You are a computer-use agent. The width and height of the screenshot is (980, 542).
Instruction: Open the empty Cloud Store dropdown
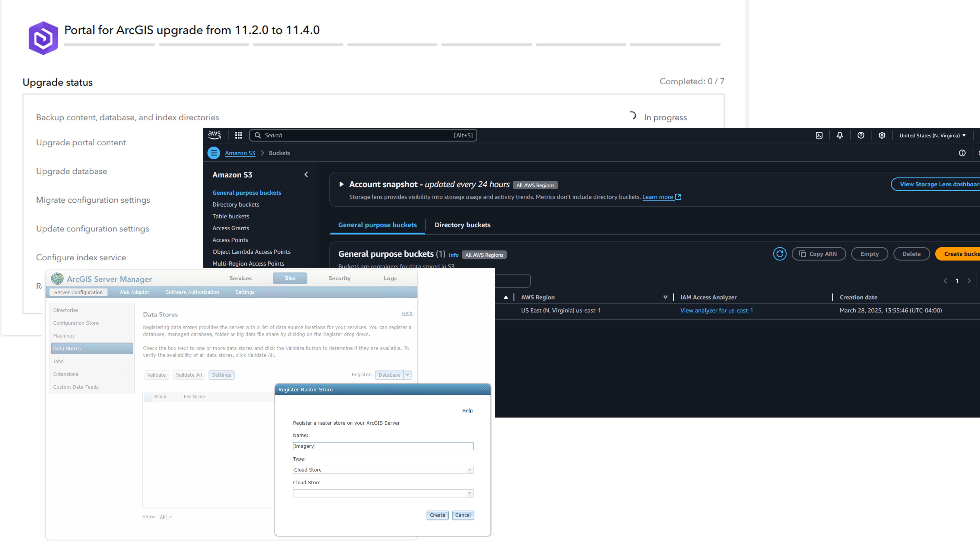[470, 493]
